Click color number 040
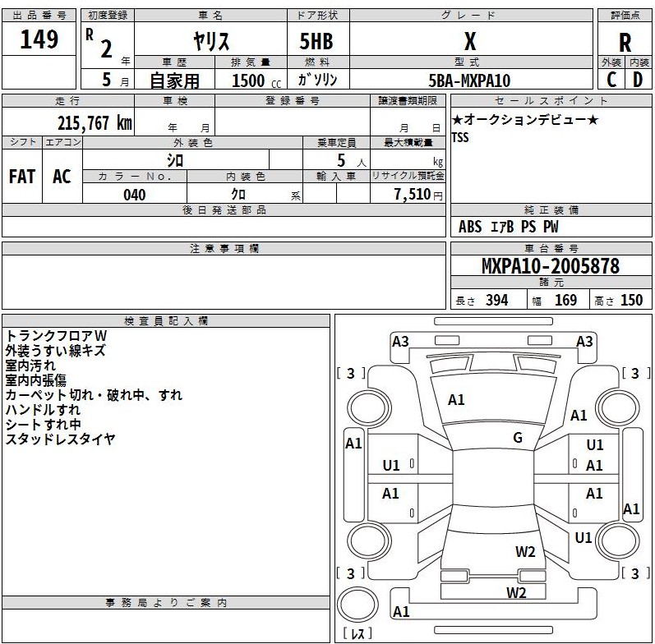Screen dimensions: 655x644 click(135, 195)
